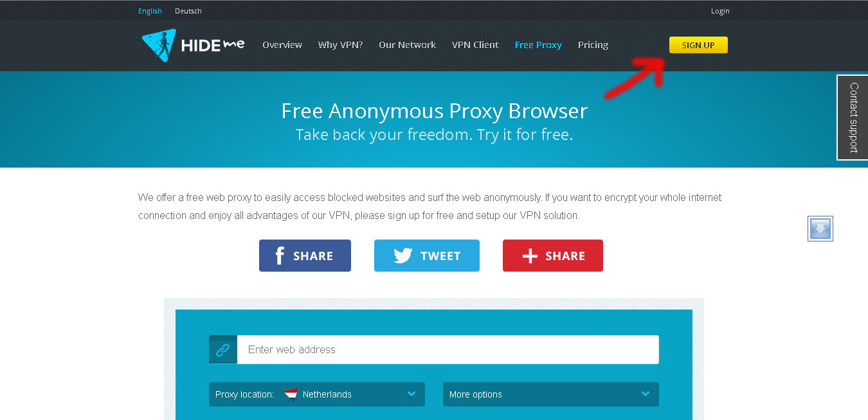Click the yellow SIGN UP button
The height and width of the screenshot is (420, 868).
click(698, 45)
